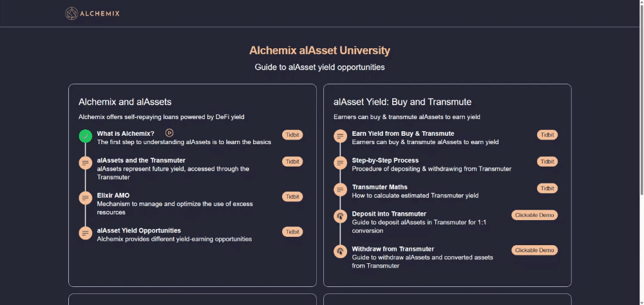This screenshot has width=644, height=305.
Task: Click Clickable Demo badge for Deposit into Transmuter
Action: pos(535,215)
